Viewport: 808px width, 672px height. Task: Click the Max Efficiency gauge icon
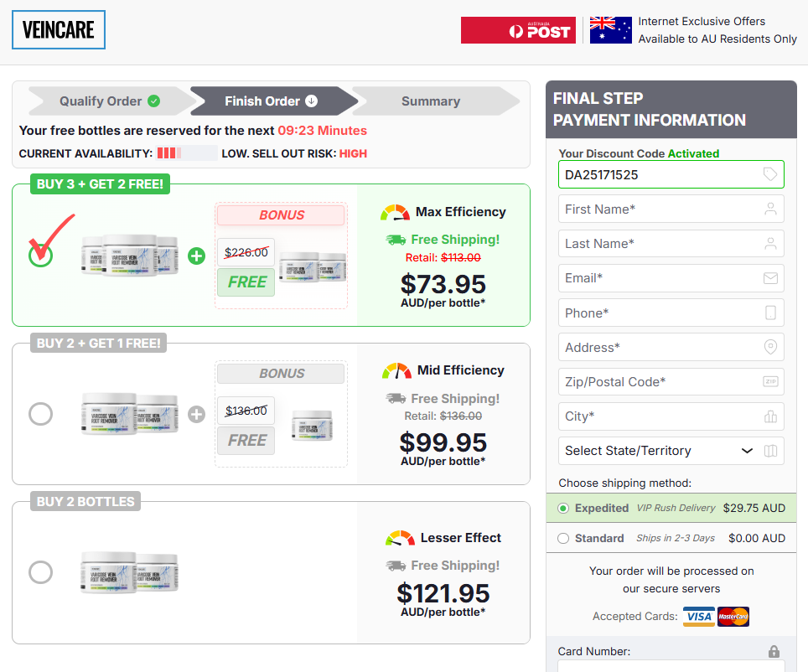tap(395, 212)
